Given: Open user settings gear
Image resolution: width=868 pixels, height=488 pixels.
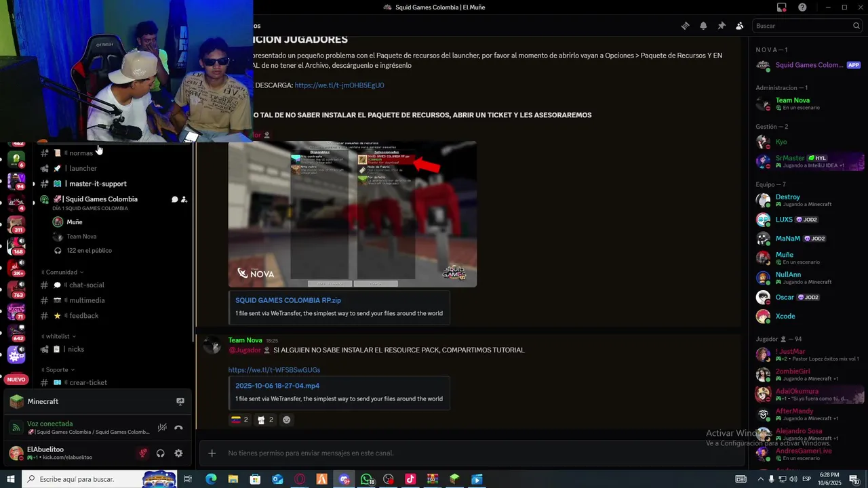Looking at the screenshot, I should coord(178,453).
